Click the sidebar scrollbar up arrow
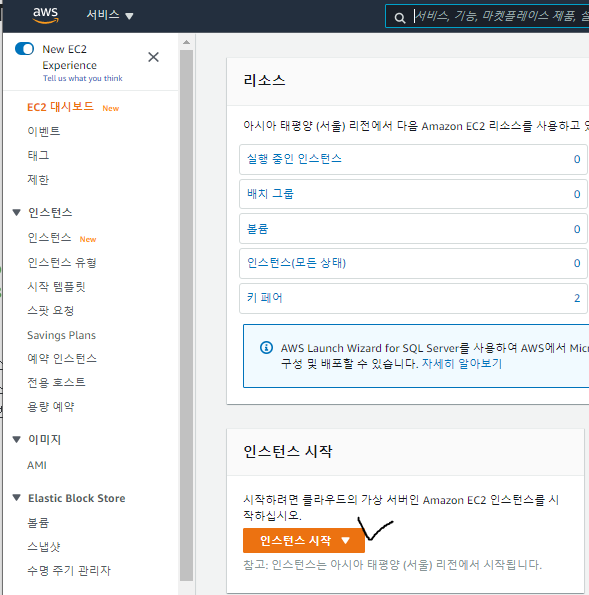 coord(186,42)
